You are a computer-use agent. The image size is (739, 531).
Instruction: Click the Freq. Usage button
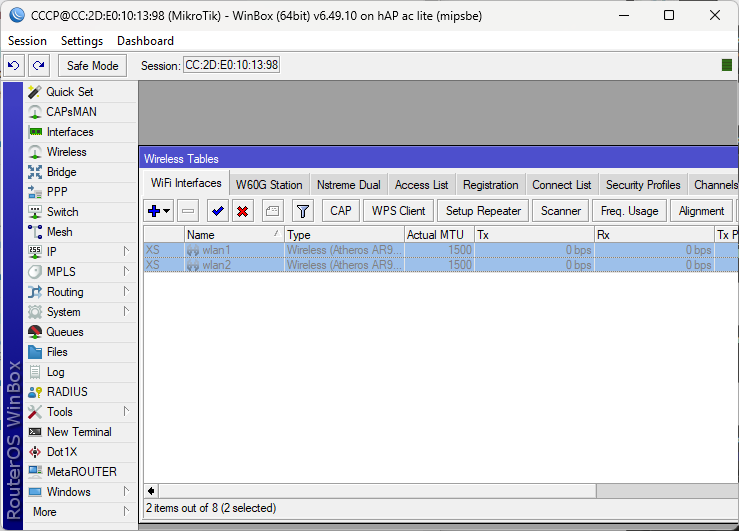pyautogui.click(x=629, y=211)
